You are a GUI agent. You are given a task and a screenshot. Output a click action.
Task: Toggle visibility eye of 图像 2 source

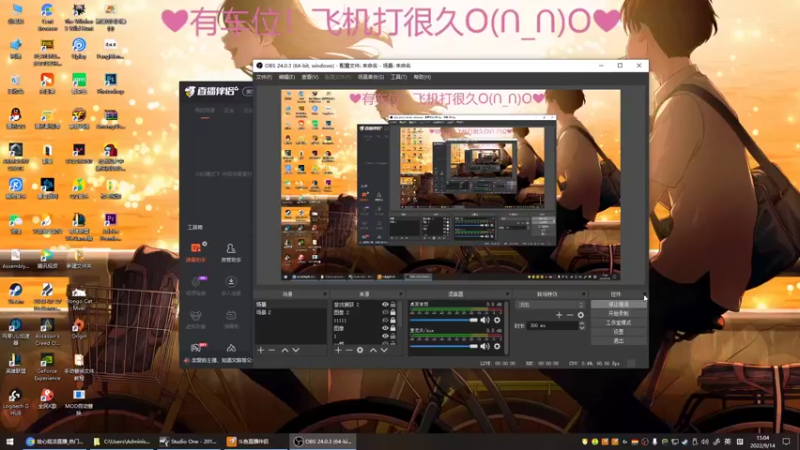tap(385, 312)
